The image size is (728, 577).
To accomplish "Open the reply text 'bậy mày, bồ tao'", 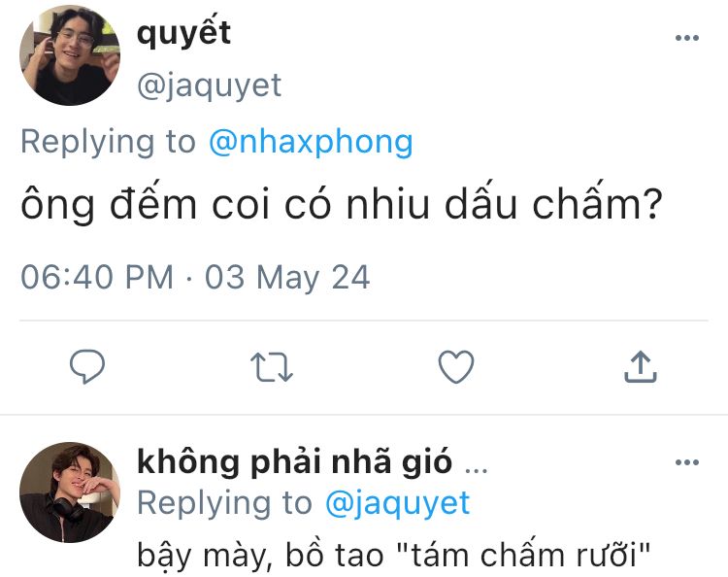I will 260,556.
